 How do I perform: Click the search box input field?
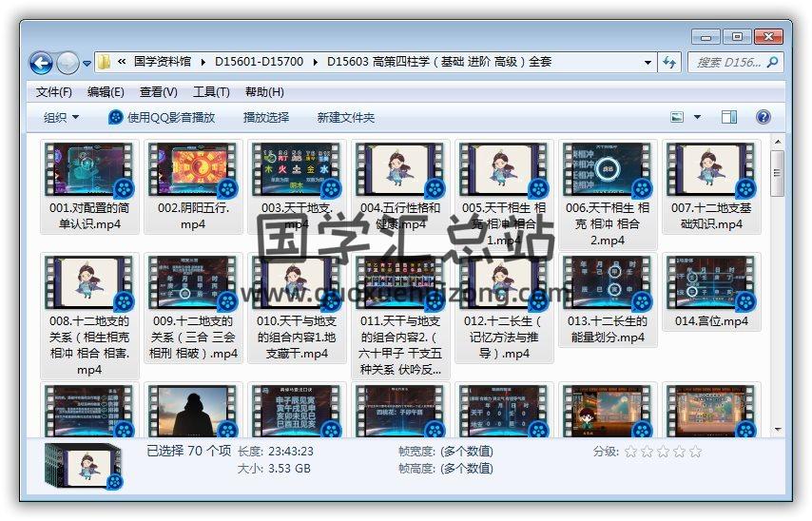coord(727,63)
